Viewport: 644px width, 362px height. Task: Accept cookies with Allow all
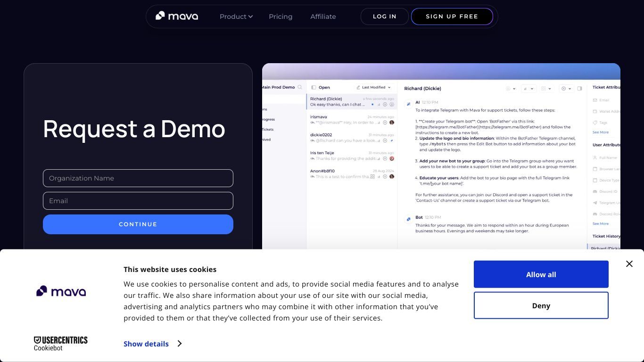(x=541, y=274)
